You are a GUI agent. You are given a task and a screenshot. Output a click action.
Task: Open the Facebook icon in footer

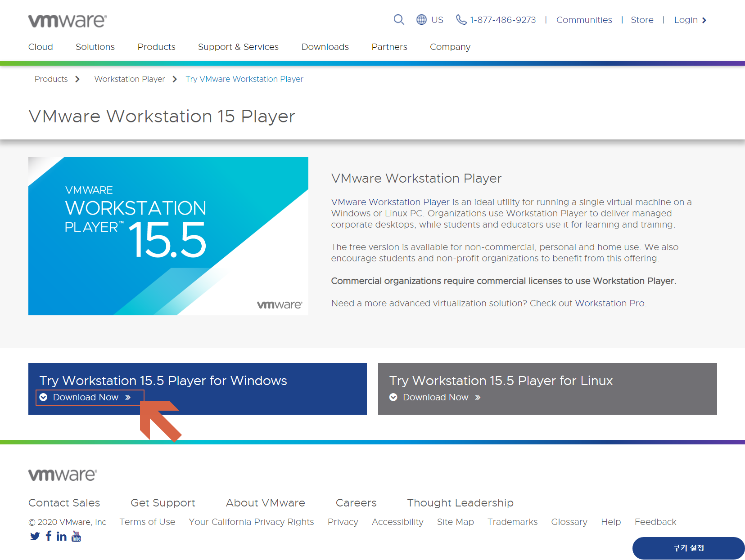(49, 536)
